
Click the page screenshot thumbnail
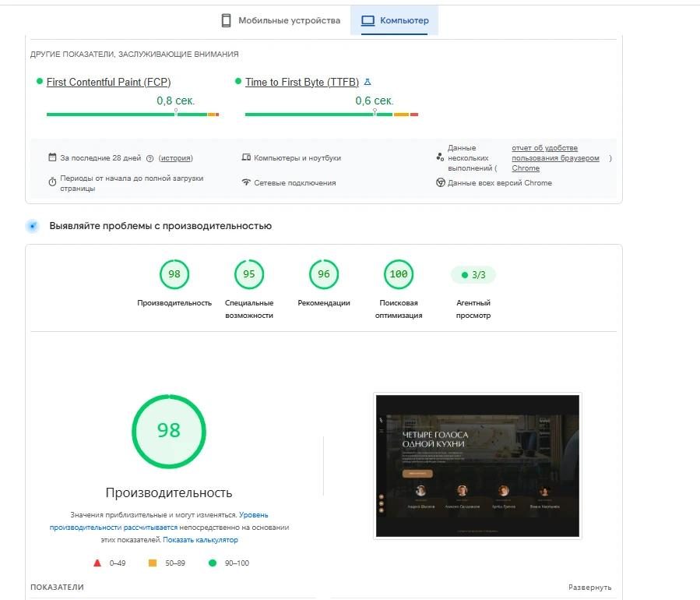477,466
